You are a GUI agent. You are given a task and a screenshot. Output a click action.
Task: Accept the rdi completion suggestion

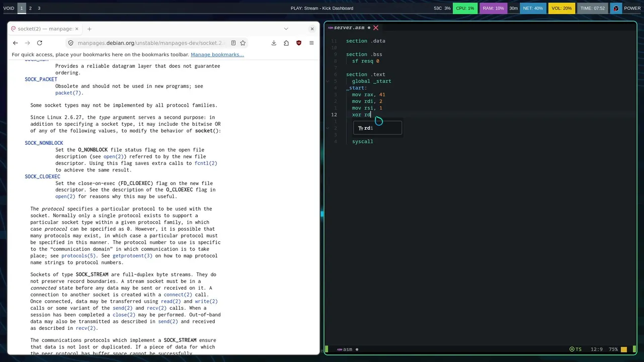pos(377,128)
